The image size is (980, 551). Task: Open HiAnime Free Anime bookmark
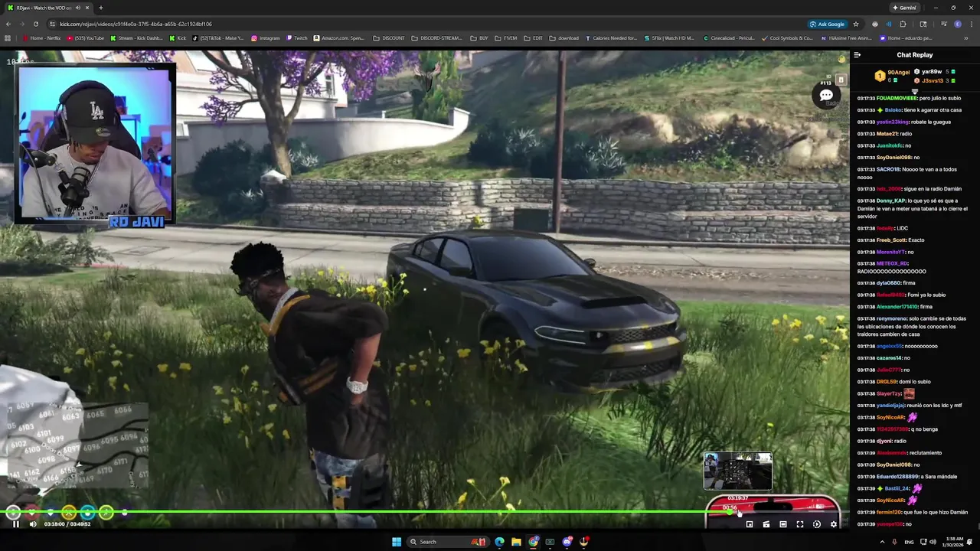845,37
